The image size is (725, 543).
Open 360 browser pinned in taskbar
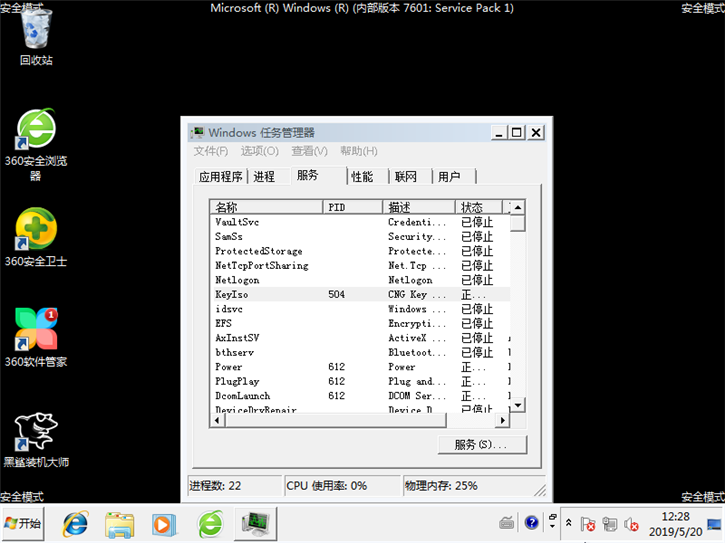211,524
